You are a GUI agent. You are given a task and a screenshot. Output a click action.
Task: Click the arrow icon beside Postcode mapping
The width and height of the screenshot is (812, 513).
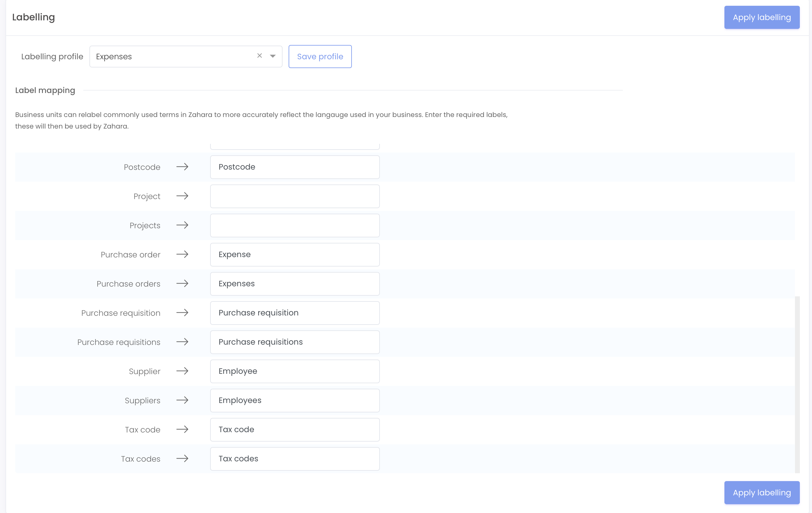tap(182, 167)
